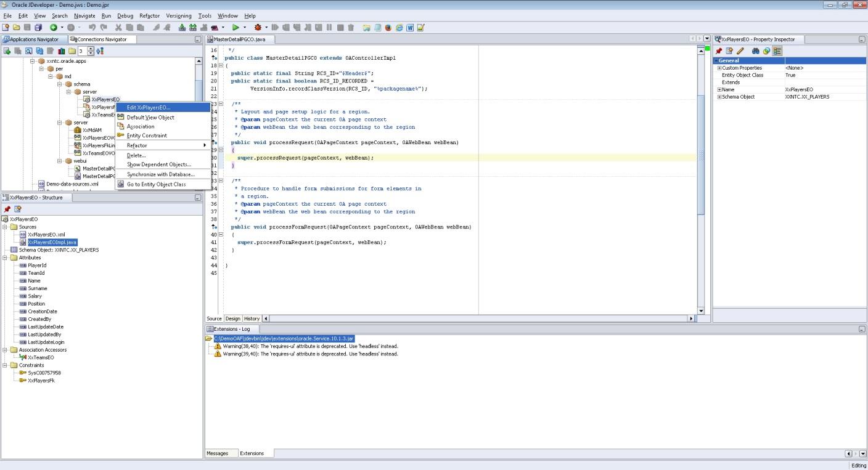Choose Default View Object from context menu

(x=163, y=117)
